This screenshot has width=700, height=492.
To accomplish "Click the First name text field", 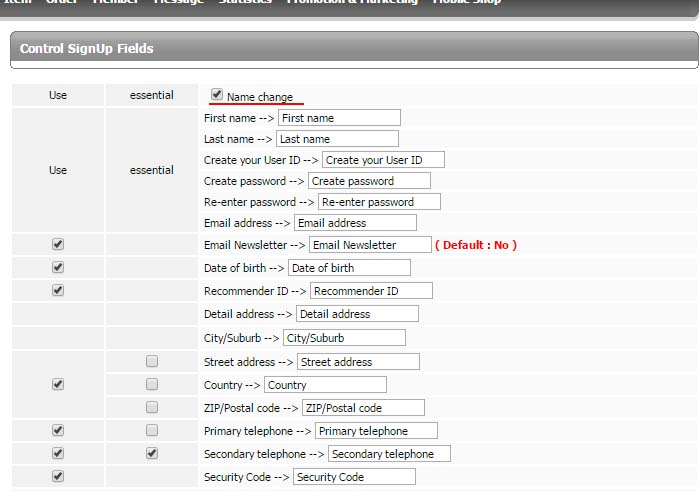I will coord(339,118).
